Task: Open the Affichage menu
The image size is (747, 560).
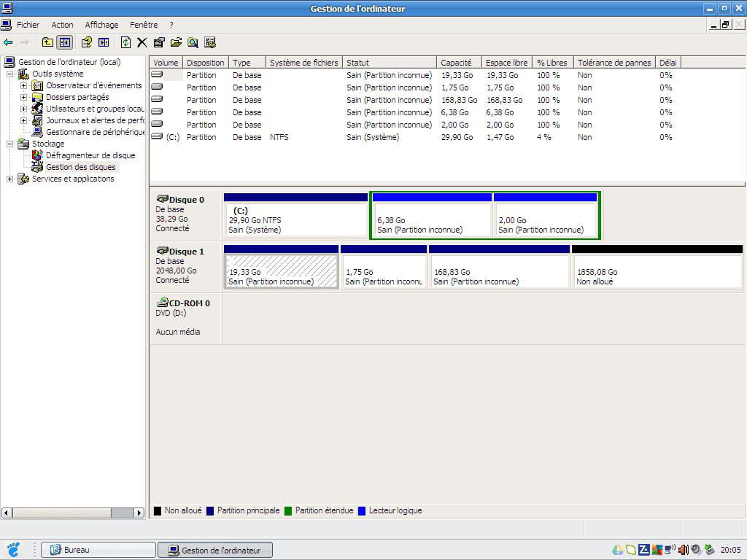Action: point(101,25)
